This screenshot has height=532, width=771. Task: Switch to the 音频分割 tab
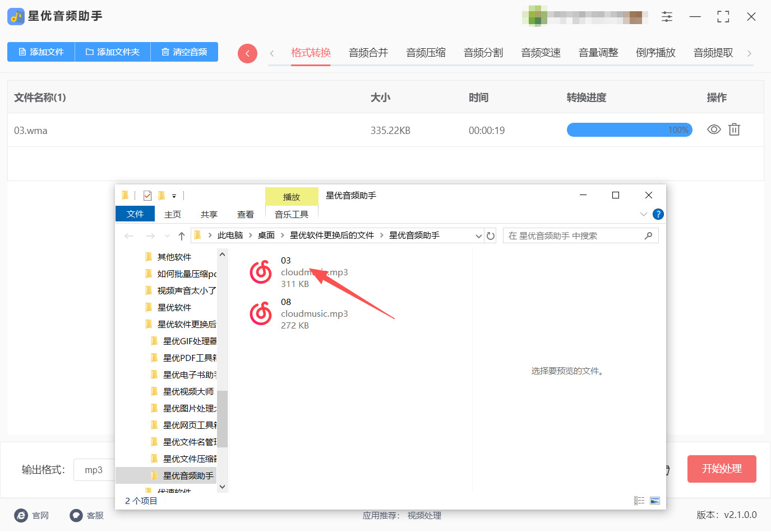coord(483,53)
